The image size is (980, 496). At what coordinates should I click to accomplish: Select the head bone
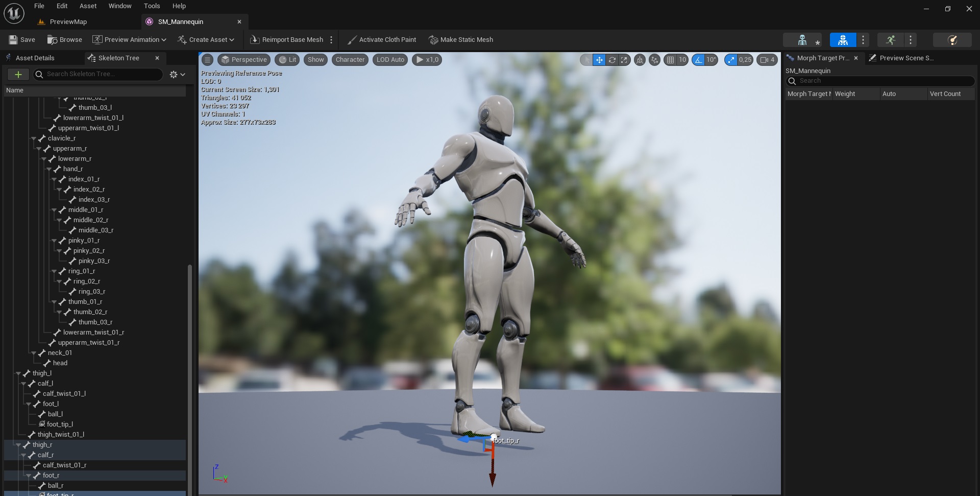[60, 363]
